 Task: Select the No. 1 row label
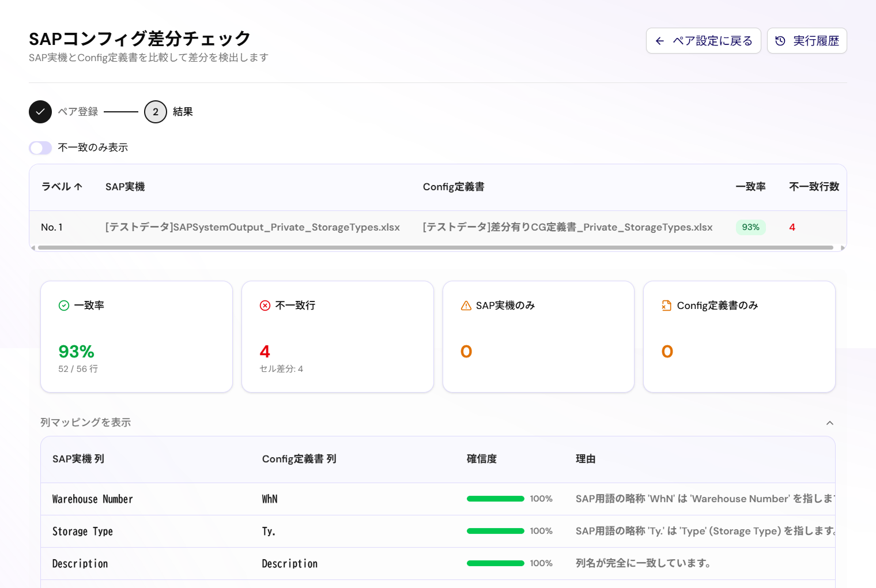click(x=52, y=227)
